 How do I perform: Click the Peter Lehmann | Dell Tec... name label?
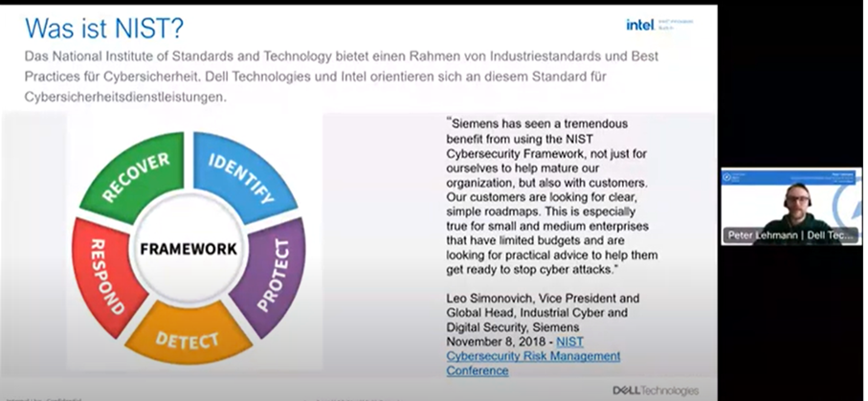(x=790, y=235)
